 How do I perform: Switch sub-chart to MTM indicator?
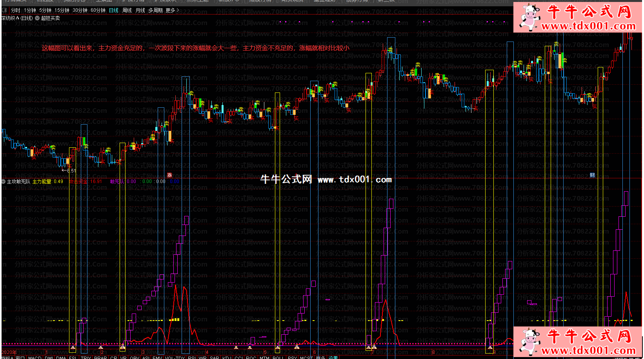click(264, 357)
